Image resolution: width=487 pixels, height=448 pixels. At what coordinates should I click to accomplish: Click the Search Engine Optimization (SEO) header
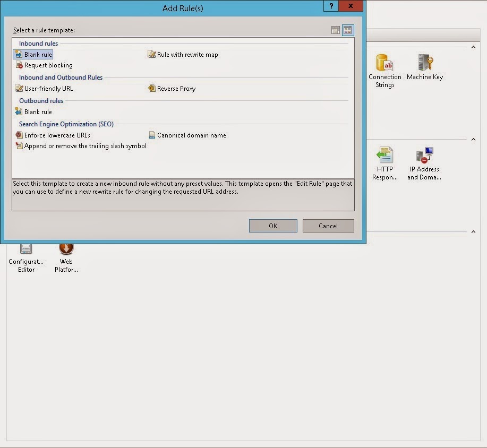(66, 124)
